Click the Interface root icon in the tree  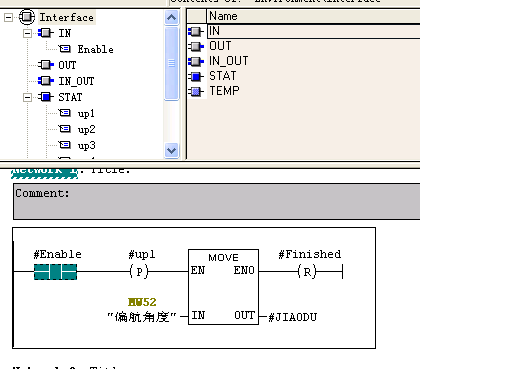[x=27, y=17]
